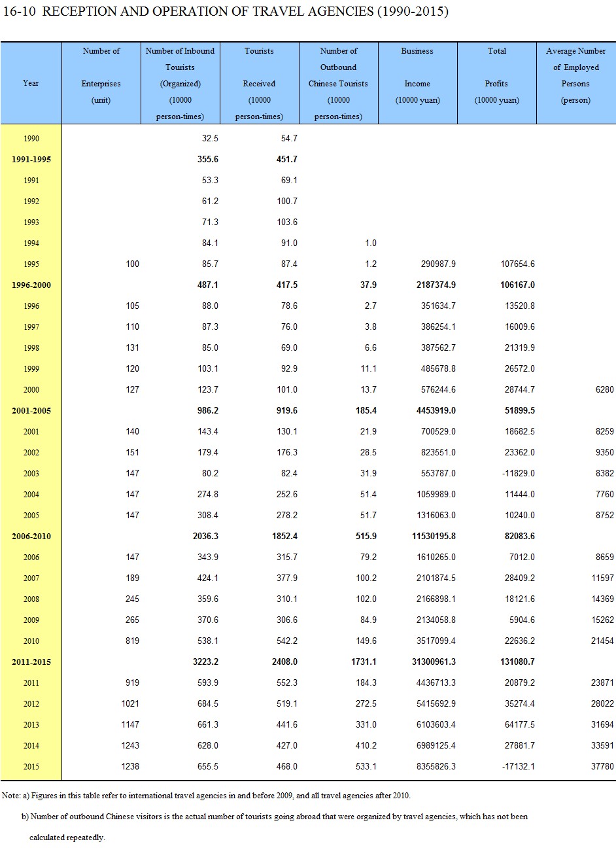Click enterprises value '100' for 1995
Viewport: 616px width, 848px height.
[x=133, y=264]
